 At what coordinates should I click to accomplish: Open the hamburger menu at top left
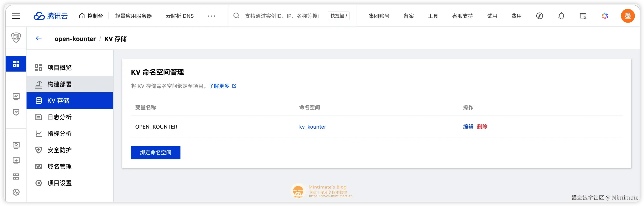click(16, 16)
